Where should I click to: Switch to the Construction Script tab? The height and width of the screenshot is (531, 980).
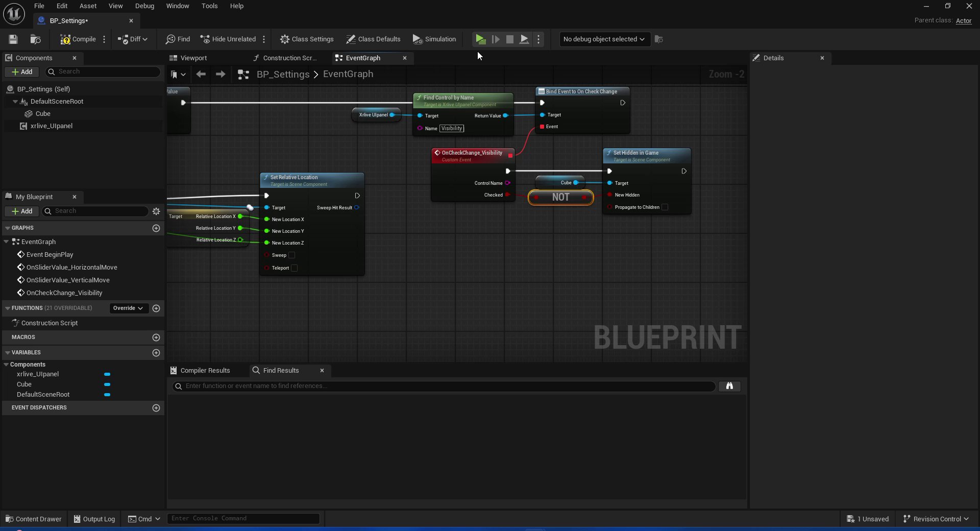point(289,58)
